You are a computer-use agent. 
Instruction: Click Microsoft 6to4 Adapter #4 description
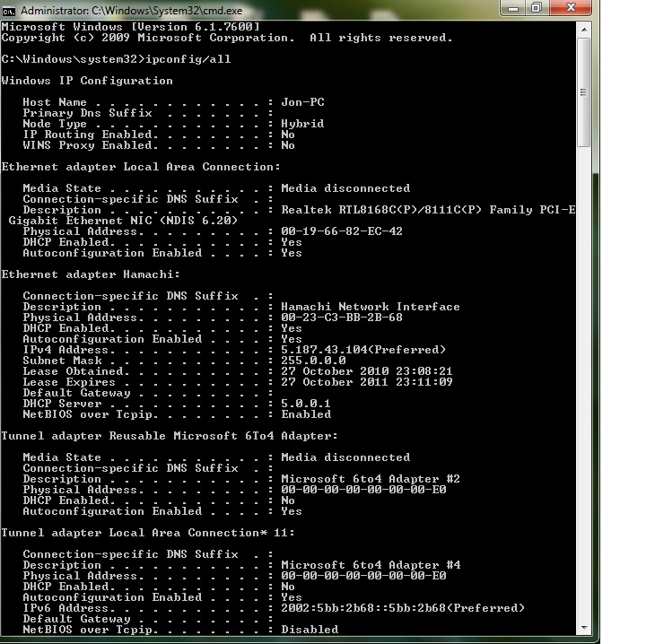tap(371, 565)
